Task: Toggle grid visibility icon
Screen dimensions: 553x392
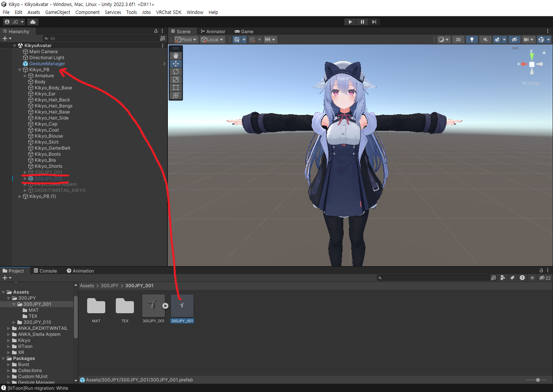Action: click(x=237, y=40)
